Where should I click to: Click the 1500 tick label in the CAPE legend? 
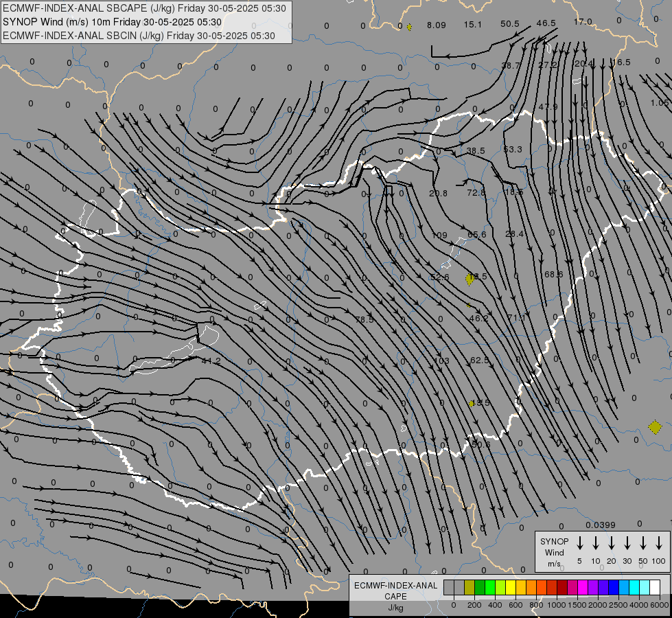(577, 605)
